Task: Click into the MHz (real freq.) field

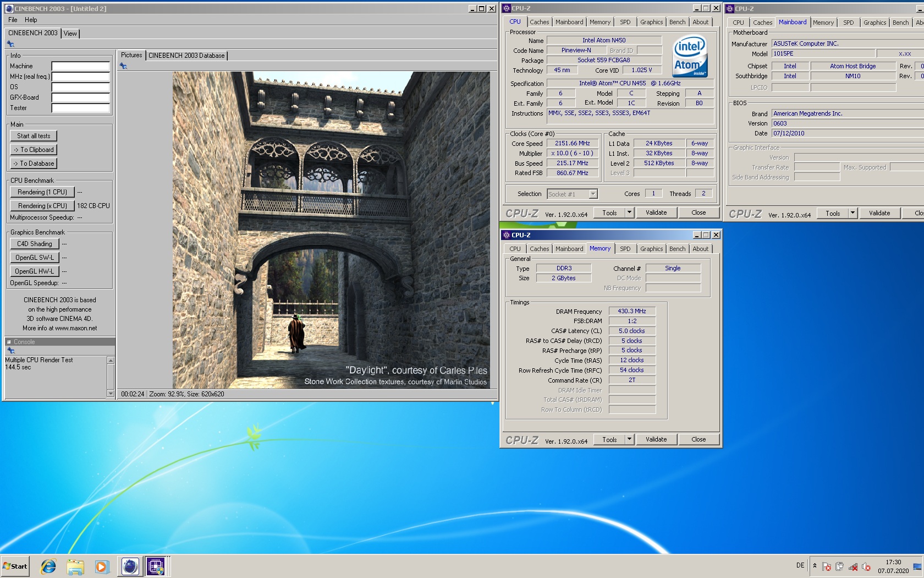Action: click(x=81, y=77)
